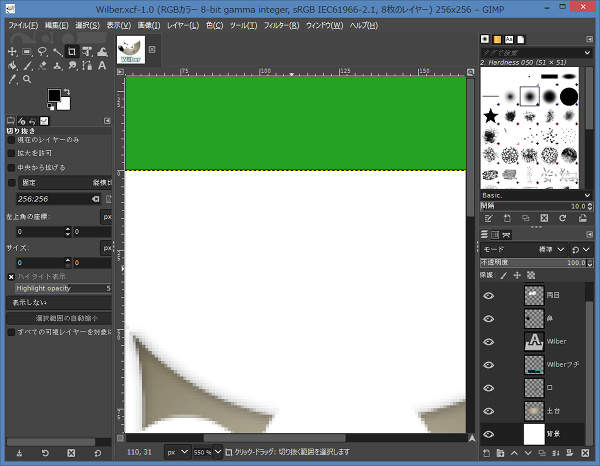Select the Rectangle Select tool
600x466 pixels.
tap(27, 51)
